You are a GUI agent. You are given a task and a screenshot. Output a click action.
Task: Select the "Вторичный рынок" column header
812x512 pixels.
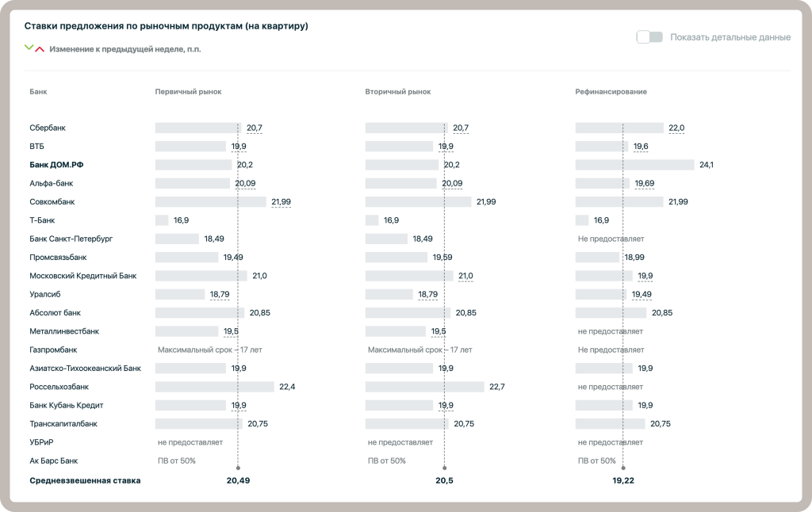tap(398, 92)
